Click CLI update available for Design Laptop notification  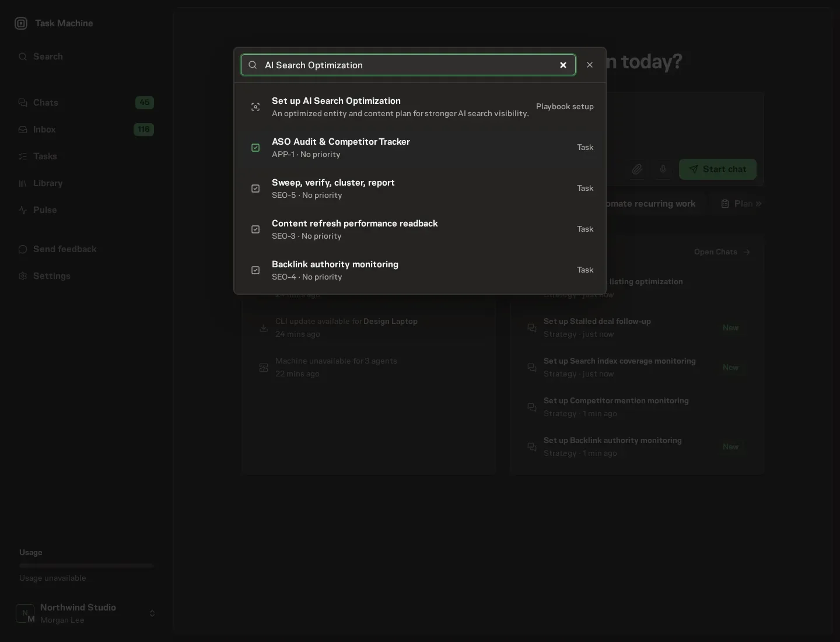pyautogui.click(x=369, y=328)
